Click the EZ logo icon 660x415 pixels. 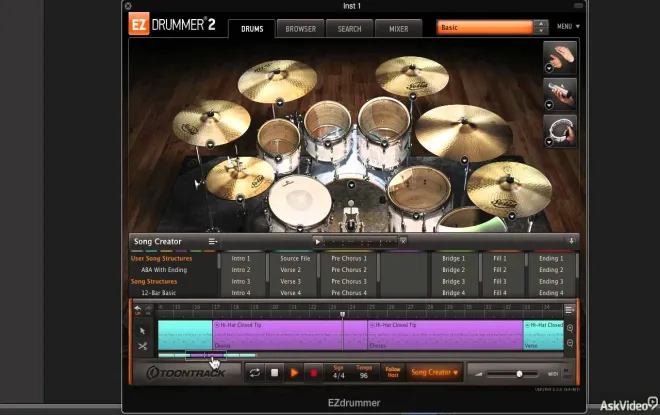(x=138, y=24)
